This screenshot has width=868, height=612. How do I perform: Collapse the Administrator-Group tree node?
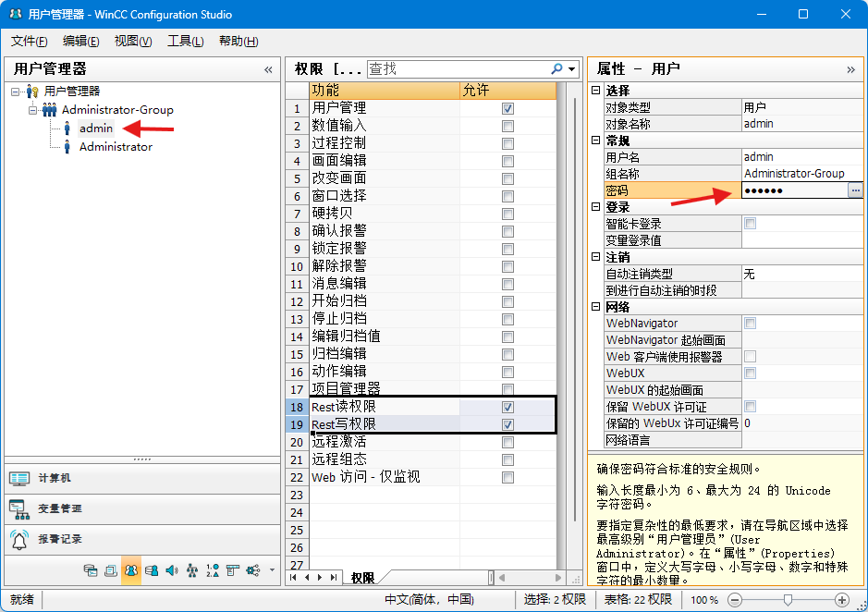click(32, 110)
